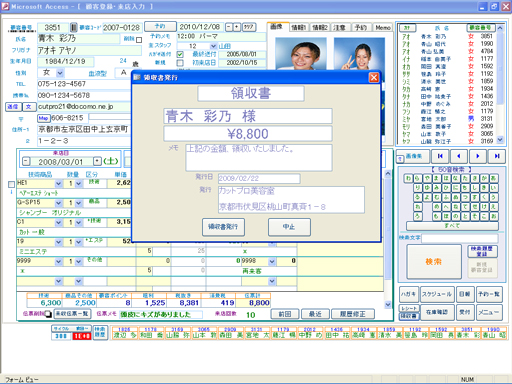Viewport: 512px width, 384px height.
Task: Switch to the Memo tab
Action: pyautogui.click(x=383, y=28)
